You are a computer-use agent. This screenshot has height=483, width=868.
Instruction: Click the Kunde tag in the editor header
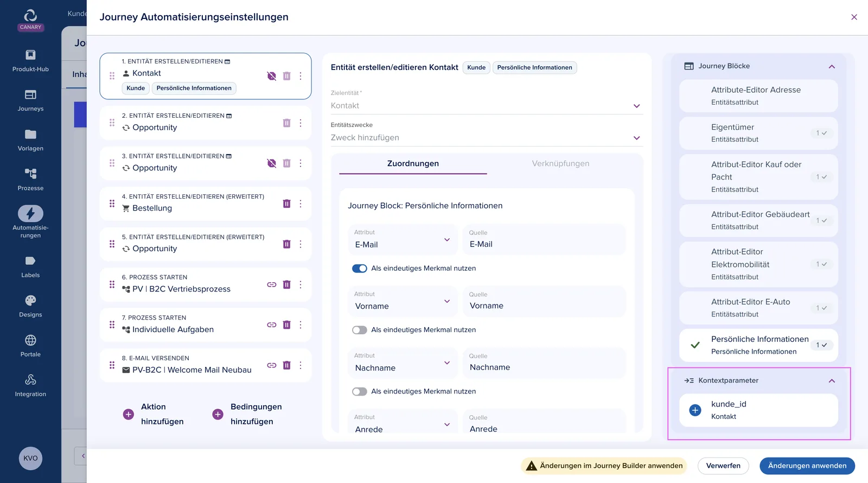click(476, 67)
